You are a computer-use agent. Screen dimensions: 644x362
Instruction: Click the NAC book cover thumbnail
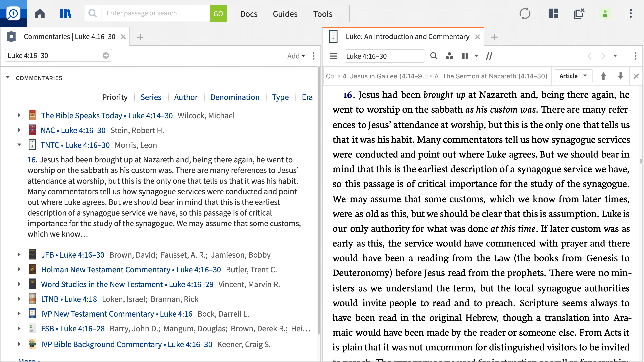pyautogui.click(x=32, y=130)
